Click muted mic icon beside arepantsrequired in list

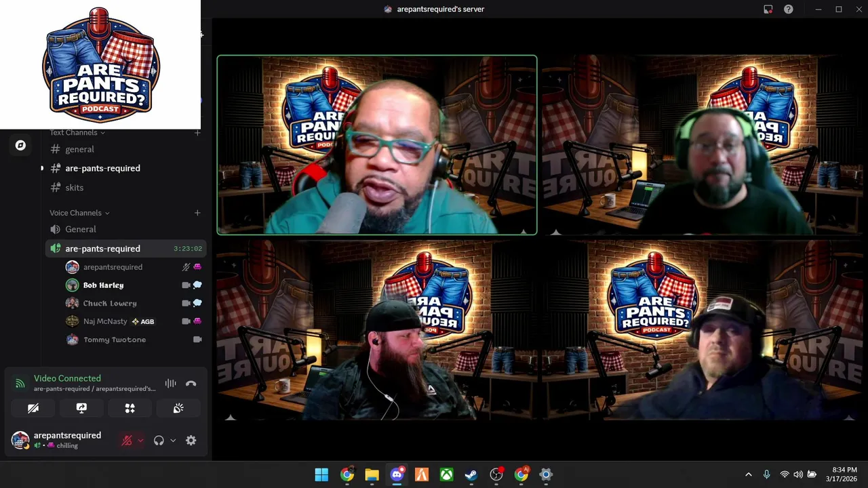tap(186, 267)
